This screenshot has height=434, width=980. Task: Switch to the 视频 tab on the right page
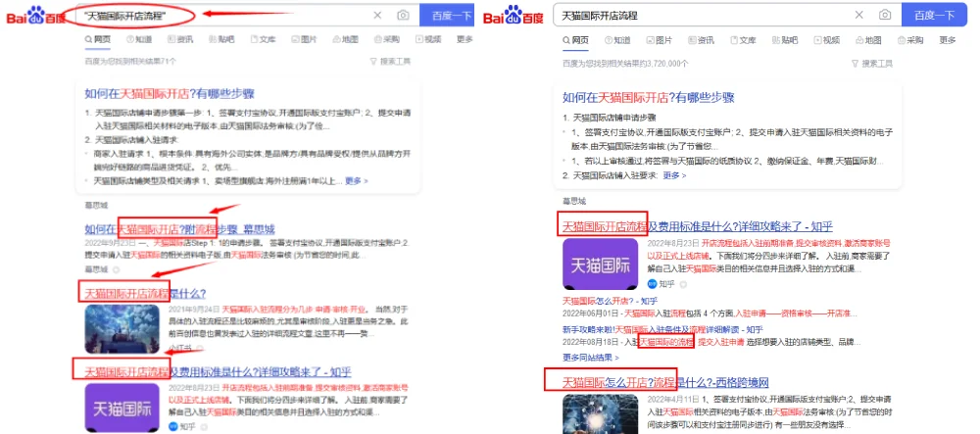[827, 40]
